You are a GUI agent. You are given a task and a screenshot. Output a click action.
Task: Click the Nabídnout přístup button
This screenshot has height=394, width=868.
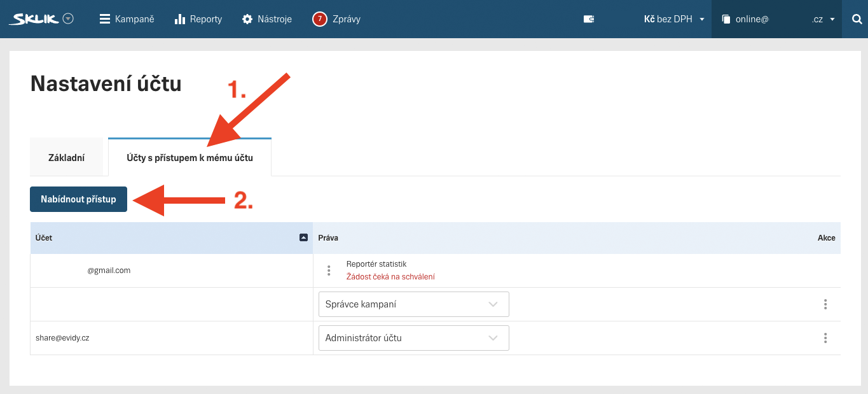(x=78, y=199)
